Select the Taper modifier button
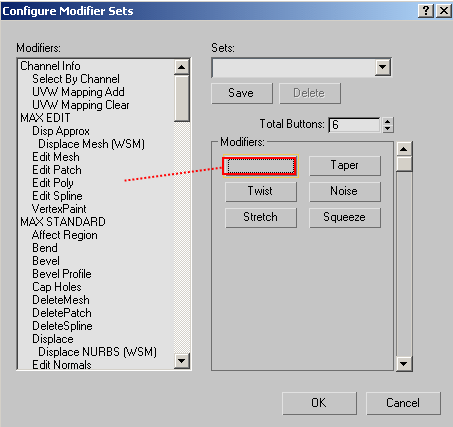Screen dimensions: 453x427 click(x=345, y=166)
